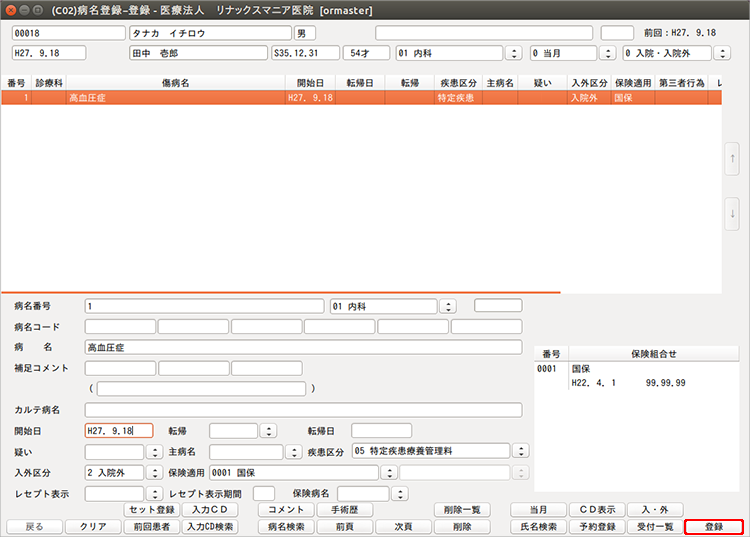Click the レセプト表示期間 field
Viewport: 750px width, 537px height.
(x=264, y=493)
